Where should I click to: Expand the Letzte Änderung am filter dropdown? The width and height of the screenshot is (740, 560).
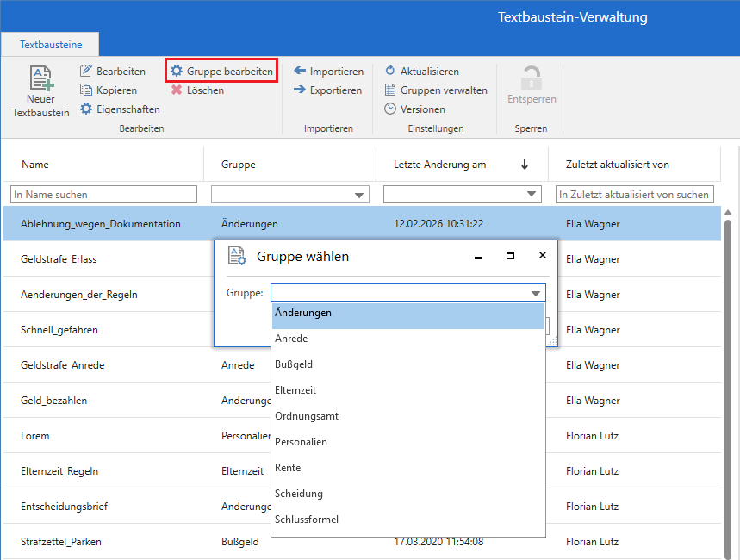click(x=532, y=194)
